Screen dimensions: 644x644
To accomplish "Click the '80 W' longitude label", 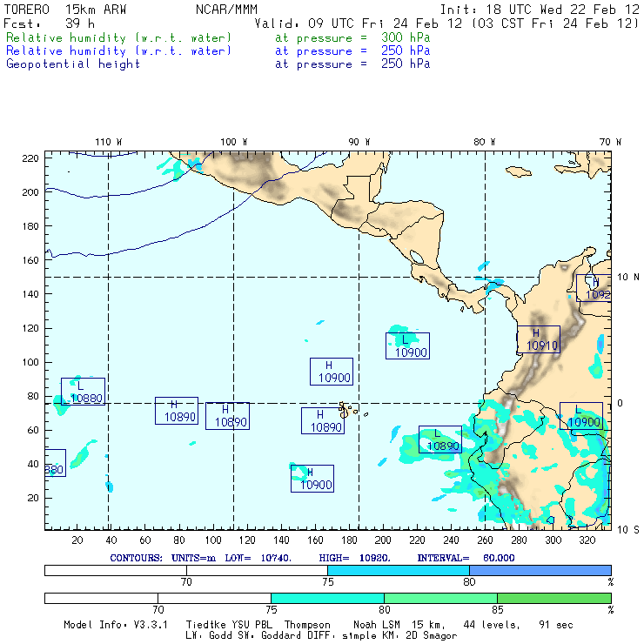I will (x=484, y=142).
